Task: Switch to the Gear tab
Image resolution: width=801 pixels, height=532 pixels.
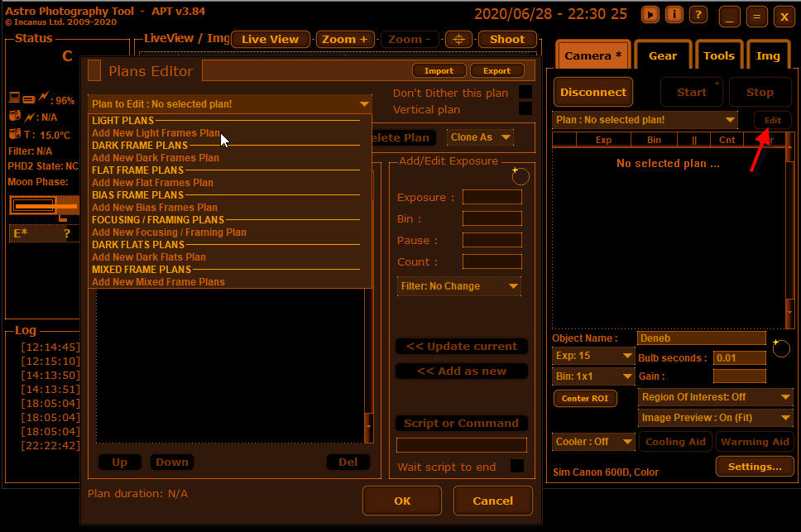Action: click(x=663, y=55)
